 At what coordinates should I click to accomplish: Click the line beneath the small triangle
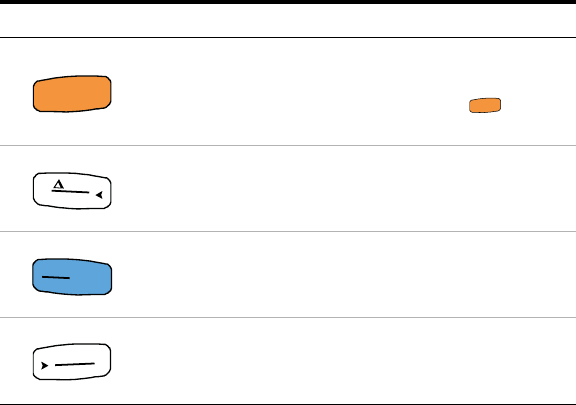(70, 191)
